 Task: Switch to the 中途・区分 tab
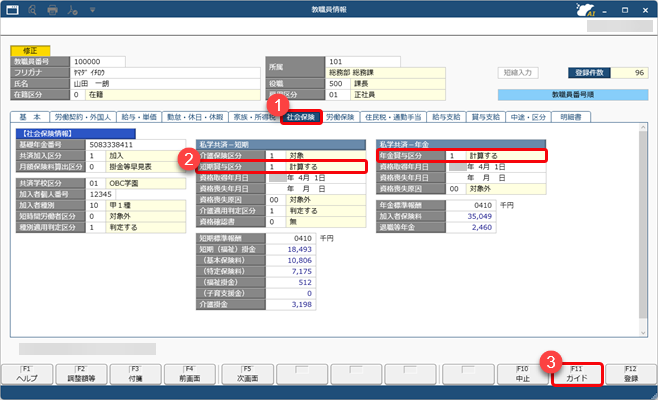[528, 117]
